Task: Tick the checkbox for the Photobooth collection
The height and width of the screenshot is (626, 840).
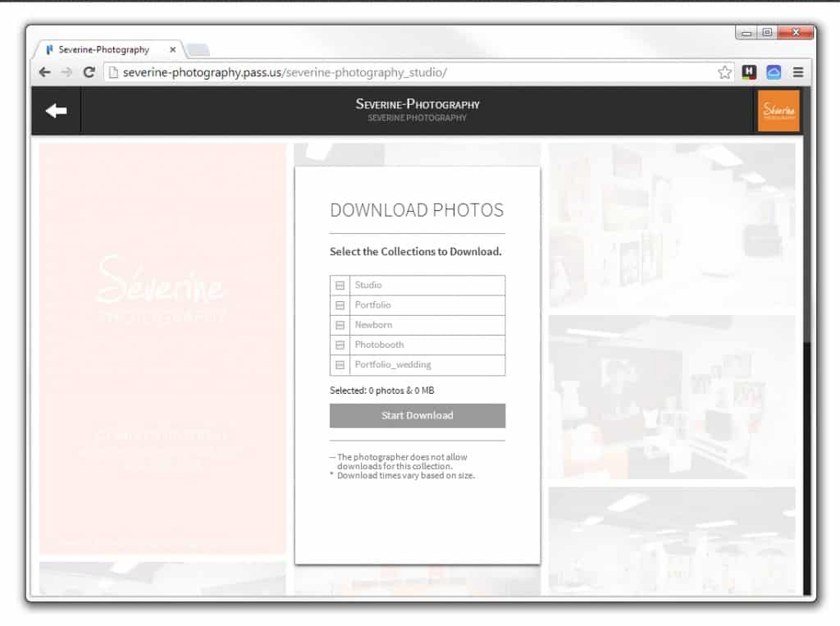Action: (x=340, y=345)
